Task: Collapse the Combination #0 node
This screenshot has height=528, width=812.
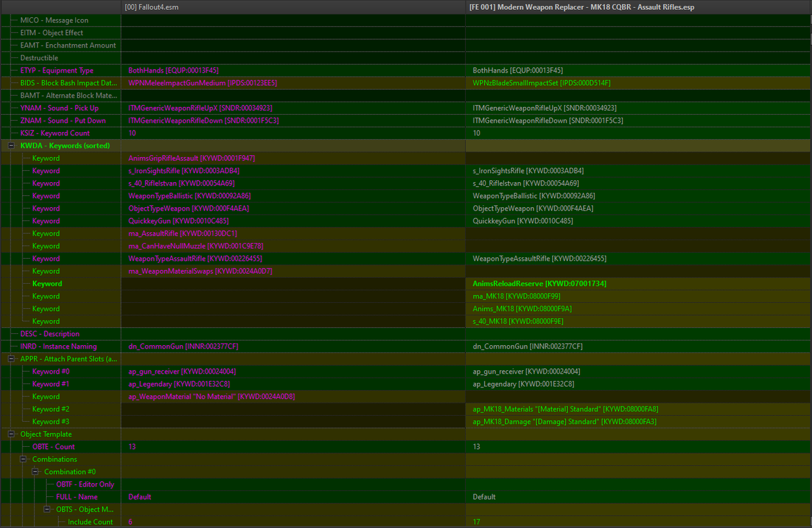Action: point(35,471)
